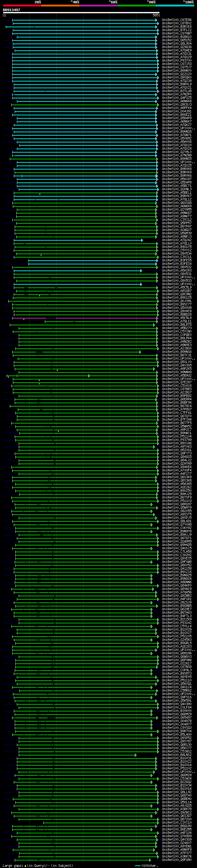Select hit label UniRef100_A9JQS5

pyautogui.click(x=176, y=806)
